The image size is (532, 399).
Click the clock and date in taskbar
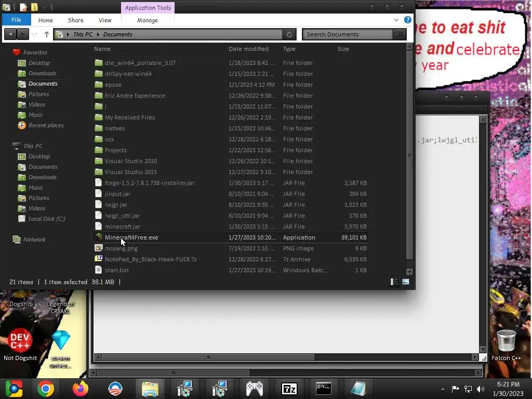[508, 389]
